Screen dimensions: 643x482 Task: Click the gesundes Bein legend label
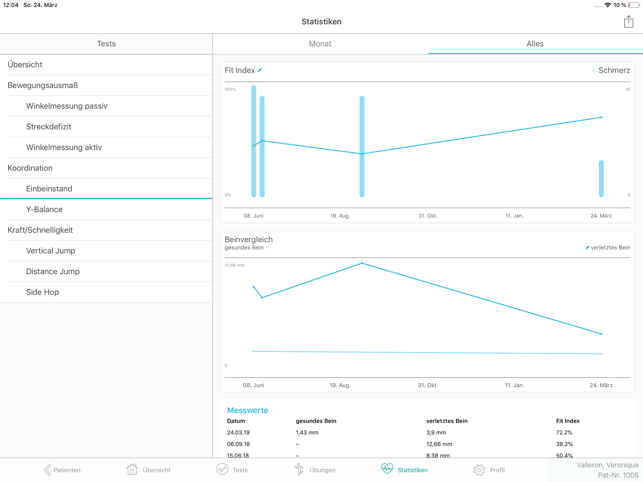coord(244,247)
